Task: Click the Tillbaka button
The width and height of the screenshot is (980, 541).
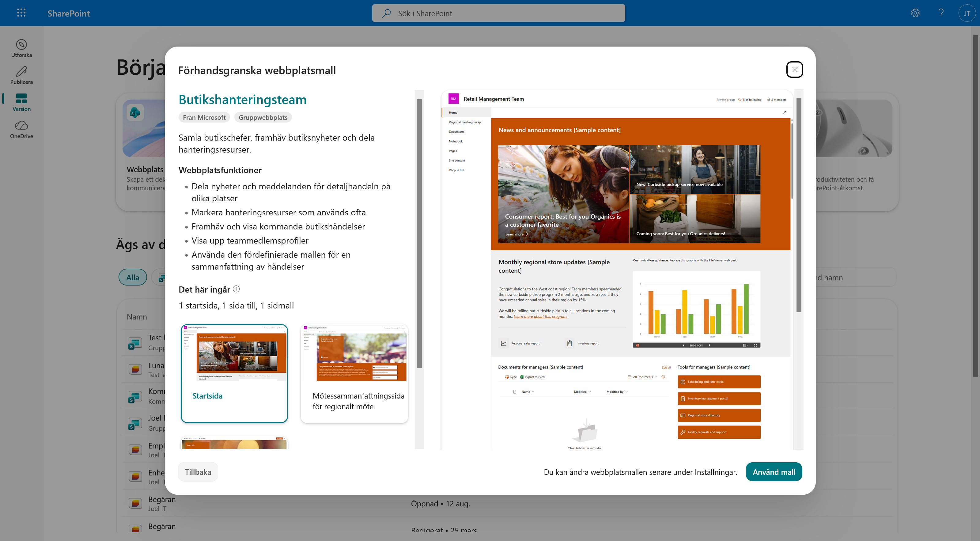Action: tap(198, 472)
